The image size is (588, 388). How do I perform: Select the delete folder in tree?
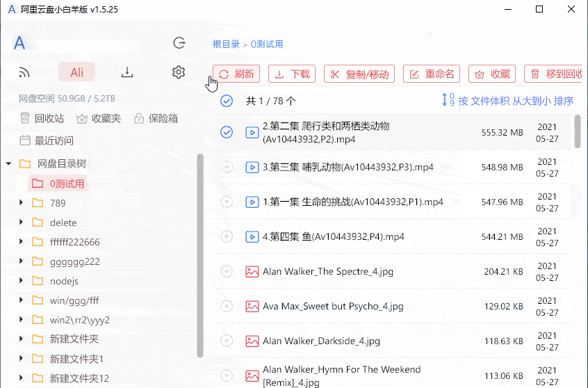pos(63,223)
